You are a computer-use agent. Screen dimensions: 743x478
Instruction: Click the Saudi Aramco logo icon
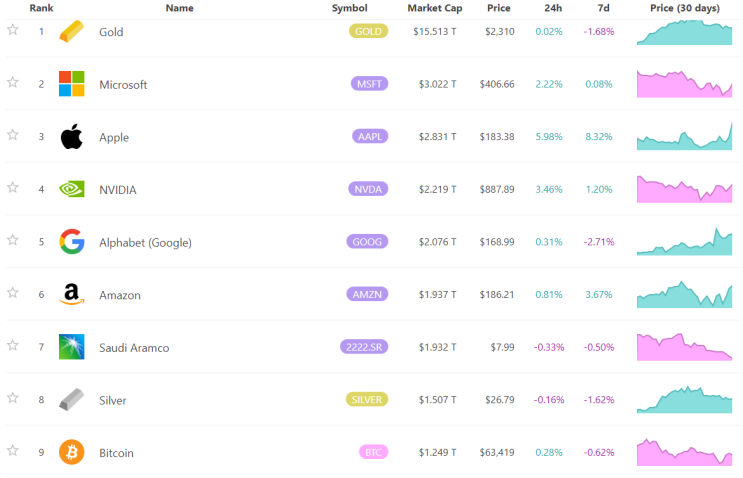coord(72,347)
